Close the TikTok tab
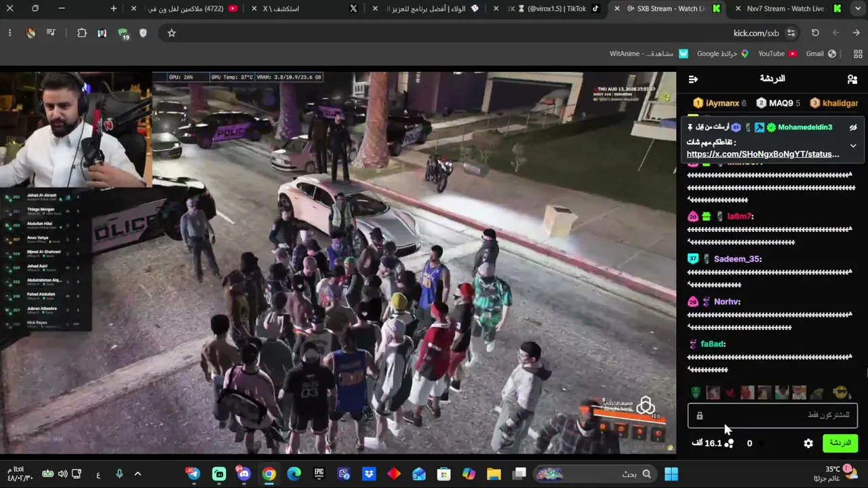 click(x=497, y=9)
